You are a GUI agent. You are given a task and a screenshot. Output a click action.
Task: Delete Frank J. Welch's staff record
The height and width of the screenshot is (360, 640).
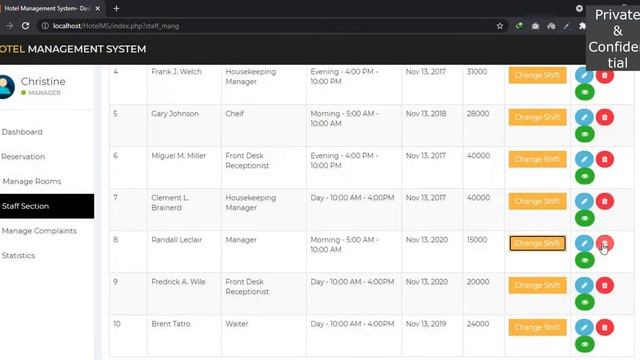click(x=604, y=75)
